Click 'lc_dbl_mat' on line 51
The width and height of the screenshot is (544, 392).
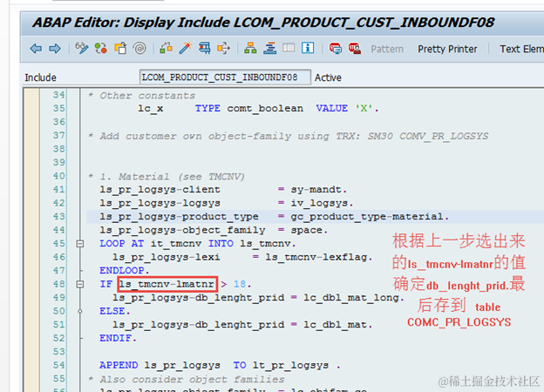point(335,325)
